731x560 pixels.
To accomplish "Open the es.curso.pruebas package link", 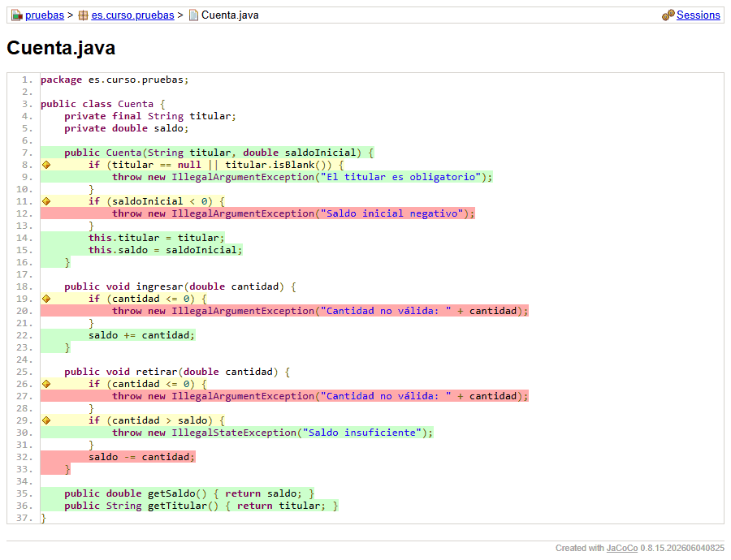I will [132, 15].
